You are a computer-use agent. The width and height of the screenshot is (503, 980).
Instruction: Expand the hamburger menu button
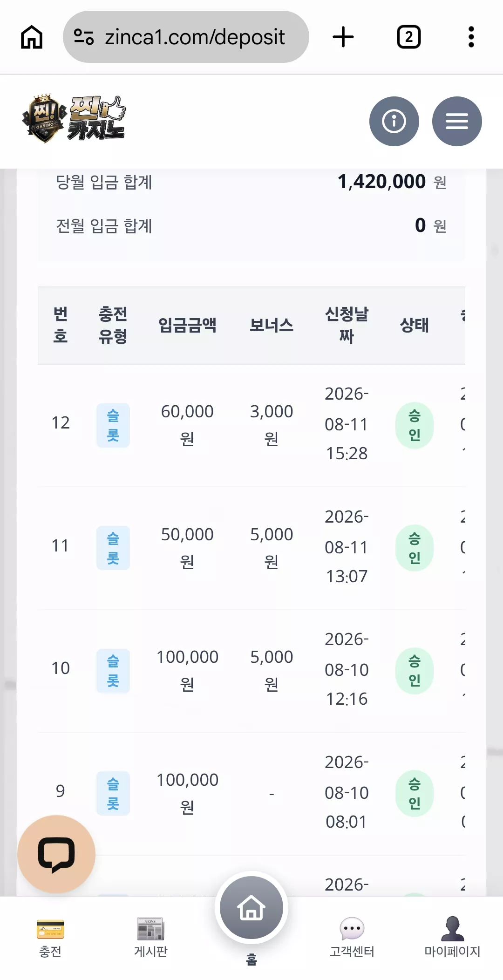coord(457,121)
